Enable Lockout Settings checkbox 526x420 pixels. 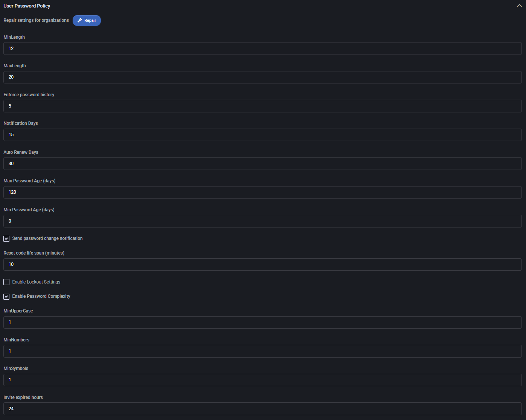6,282
